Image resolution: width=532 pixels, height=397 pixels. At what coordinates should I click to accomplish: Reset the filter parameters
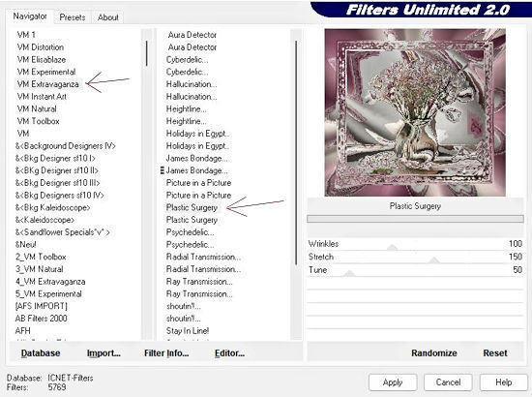495,353
